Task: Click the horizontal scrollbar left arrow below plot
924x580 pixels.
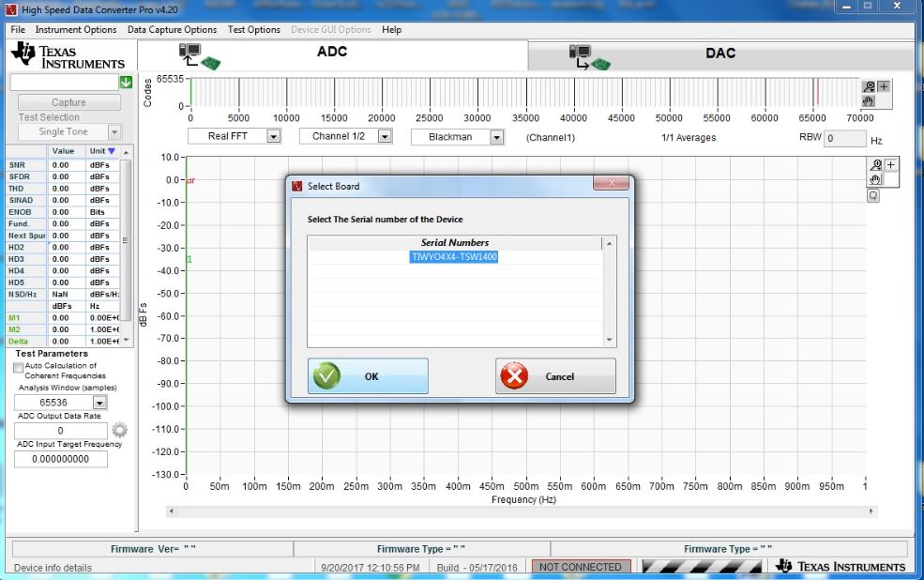Action: pyautogui.click(x=172, y=511)
